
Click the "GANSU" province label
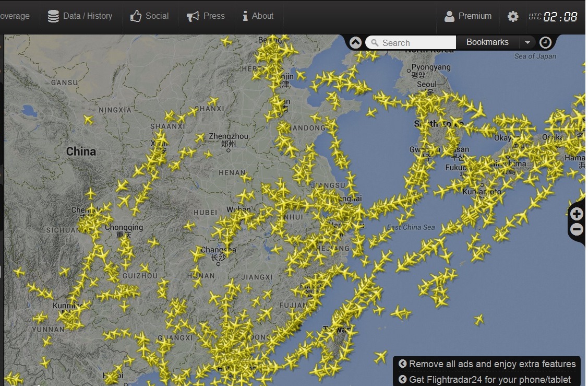click(65, 82)
